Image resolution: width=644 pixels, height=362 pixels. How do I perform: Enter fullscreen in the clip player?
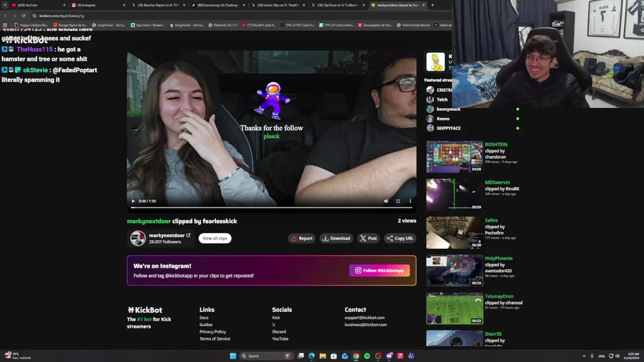point(398,201)
